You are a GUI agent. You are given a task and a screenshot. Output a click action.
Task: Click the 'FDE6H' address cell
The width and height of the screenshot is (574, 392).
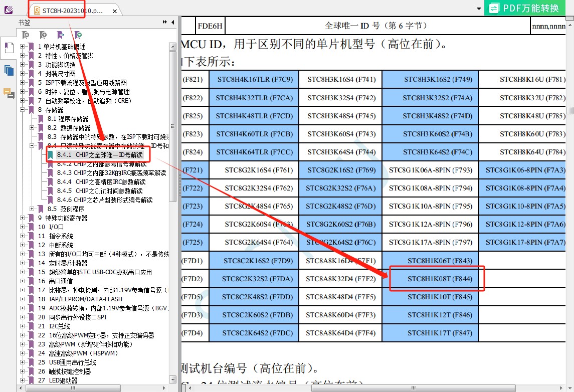[210, 26]
